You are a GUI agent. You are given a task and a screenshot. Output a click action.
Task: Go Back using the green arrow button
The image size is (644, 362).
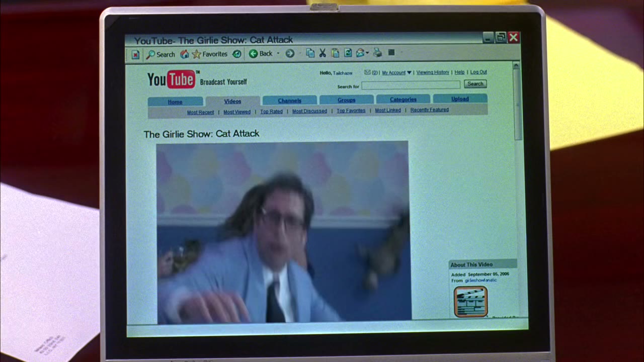(261, 53)
